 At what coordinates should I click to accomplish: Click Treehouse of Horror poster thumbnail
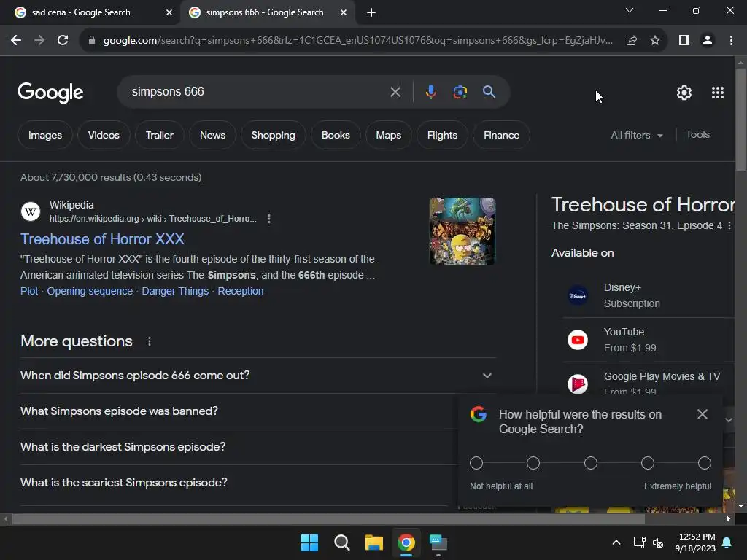pos(462,231)
